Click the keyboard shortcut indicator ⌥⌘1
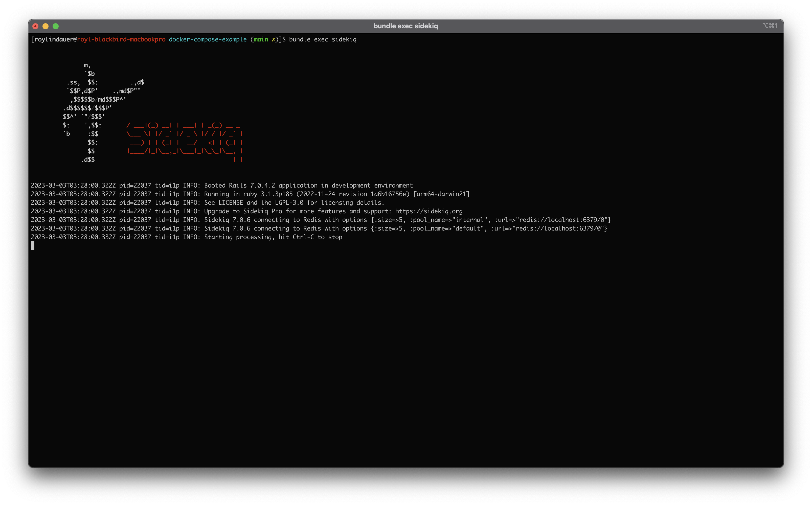 (x=770, y=26)
